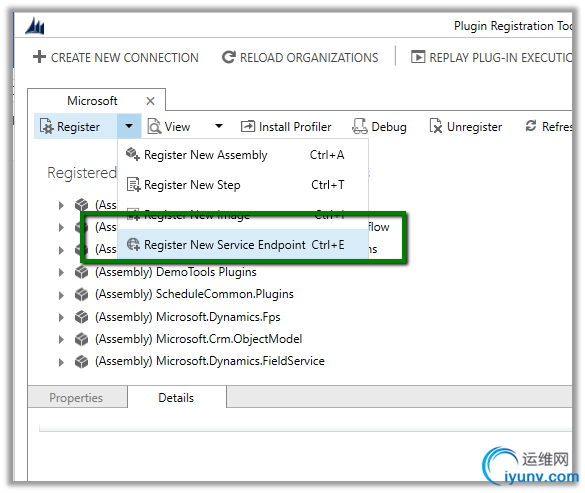Click the Unregister label
This screenshot has height=493, width=585.
[x=474, y=127]
